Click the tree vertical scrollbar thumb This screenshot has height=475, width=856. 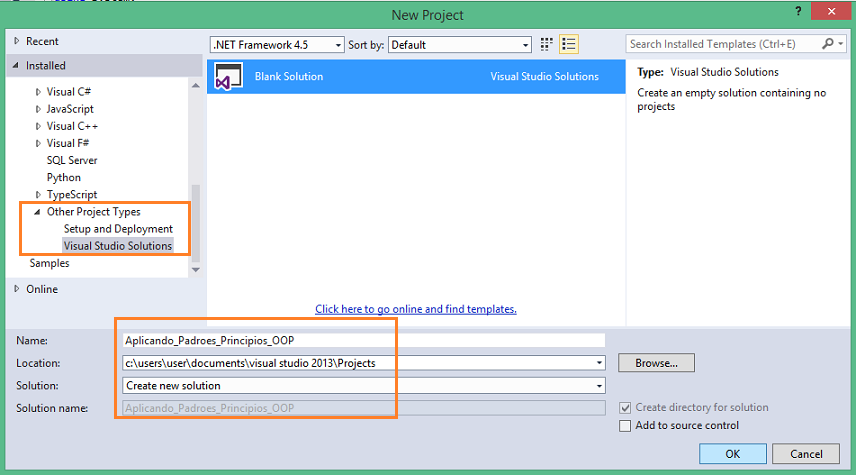[196, 224]
